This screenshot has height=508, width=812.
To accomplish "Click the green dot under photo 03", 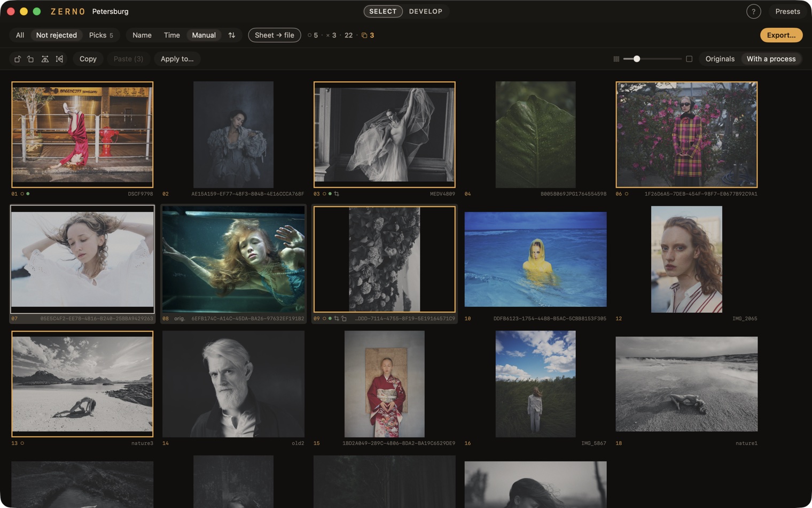I will 330,194.
